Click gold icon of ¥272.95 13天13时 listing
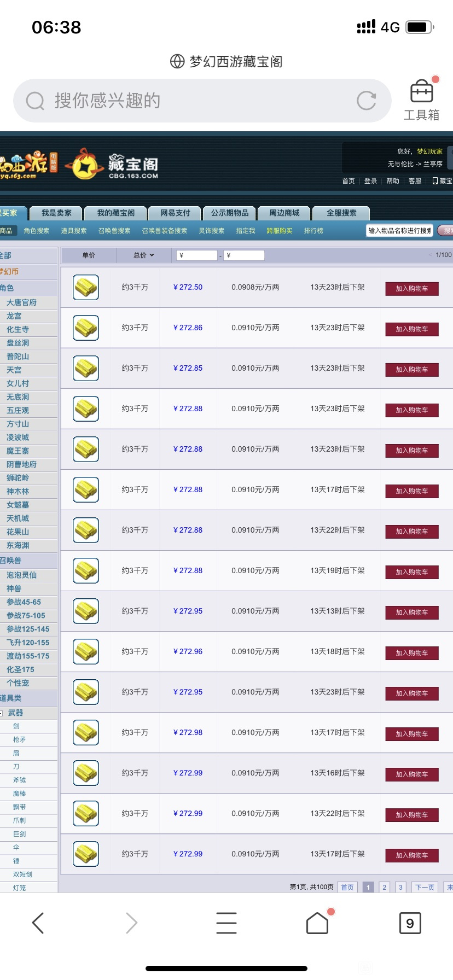Viewport: 453px width, 980px height. pos(86,611)
